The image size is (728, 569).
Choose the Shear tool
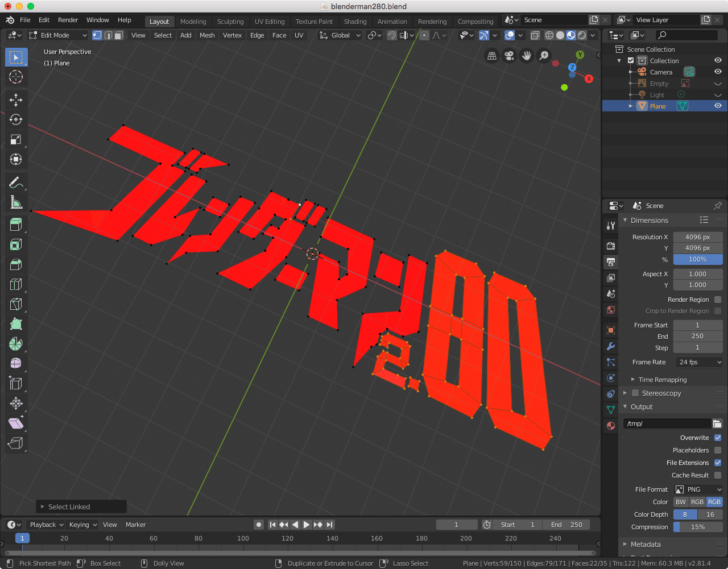coord(16,423)
